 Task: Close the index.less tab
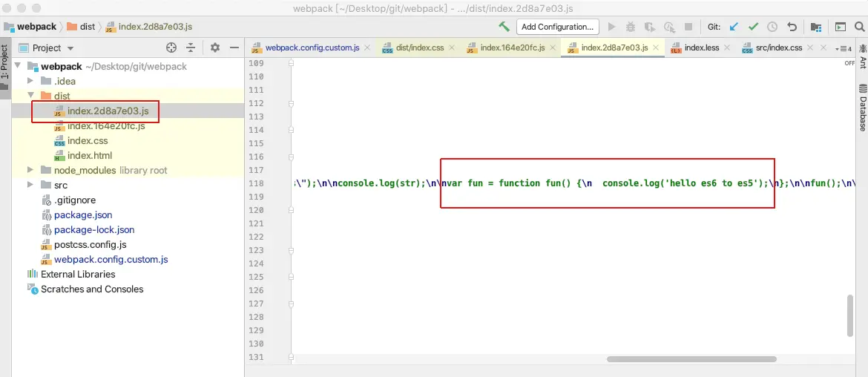(727, 48)
